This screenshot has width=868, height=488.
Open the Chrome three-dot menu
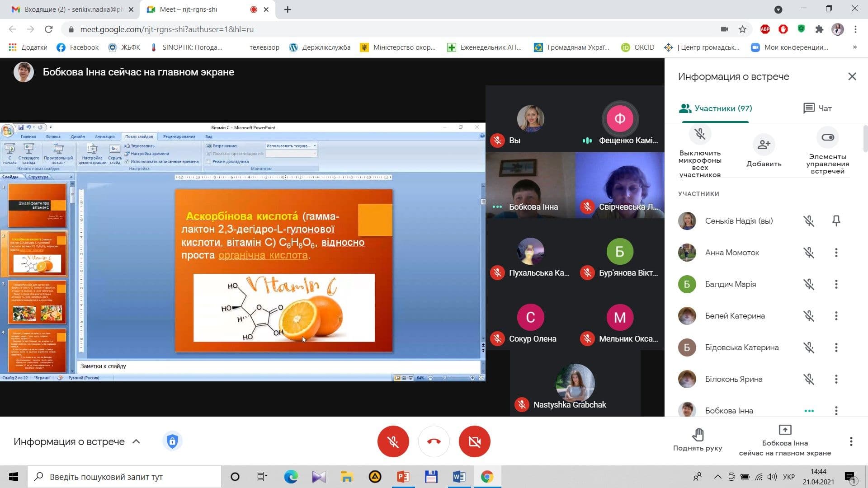[x=855, y=29]
